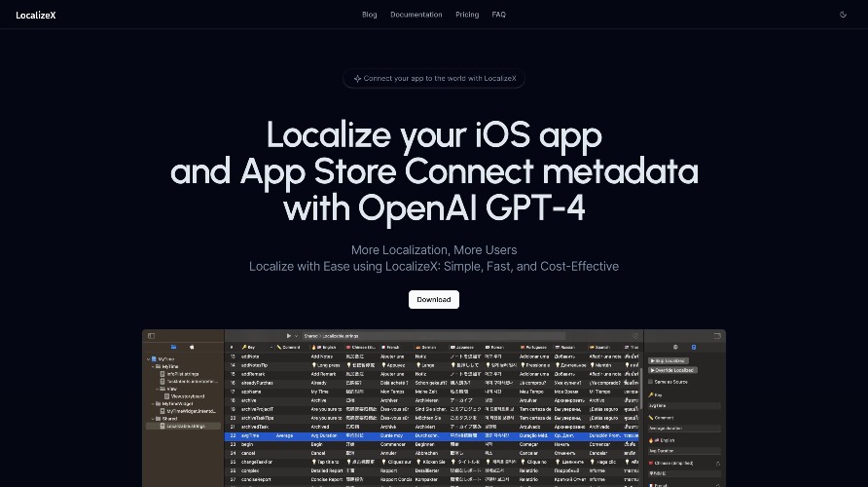Select the cancel row key

[248, 453]
